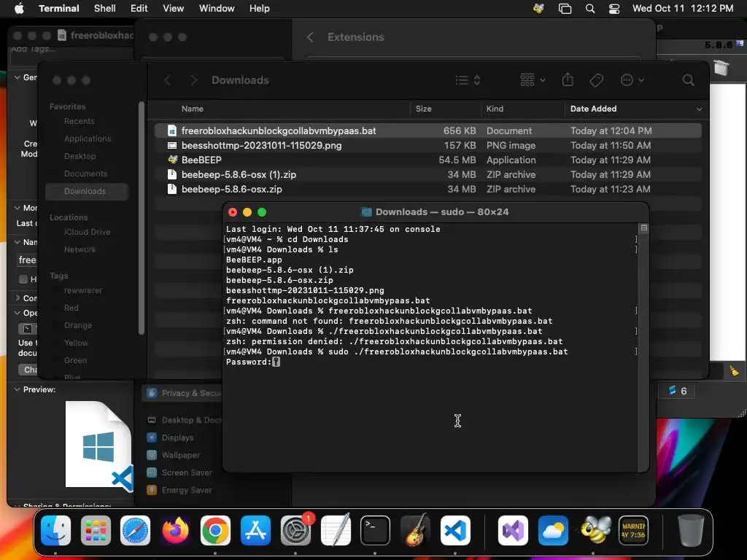Select beesshottmp-20231011-115029.png file row
The image size is (747, 560).
pos(427,145)
